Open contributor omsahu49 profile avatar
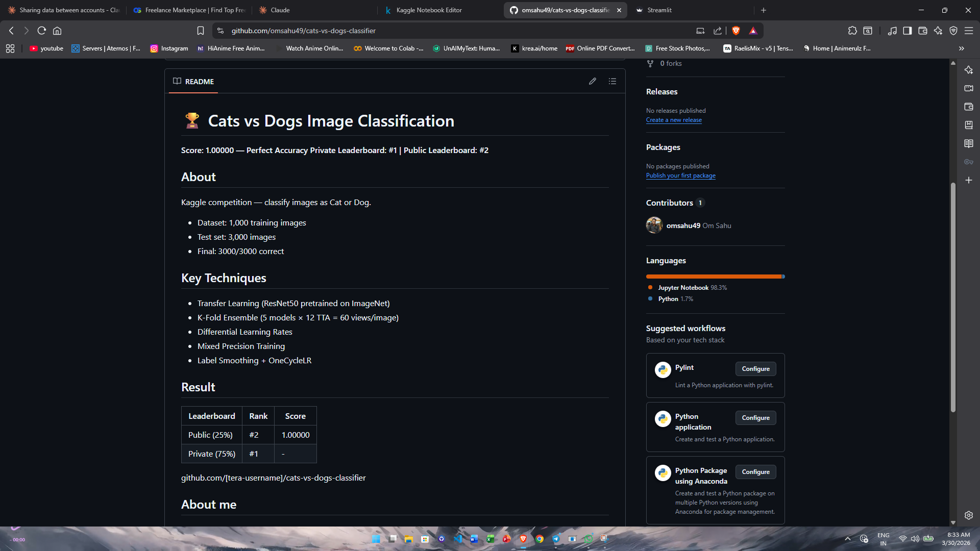980x551 pixels. pyautogui.click(x=654, y=225)
